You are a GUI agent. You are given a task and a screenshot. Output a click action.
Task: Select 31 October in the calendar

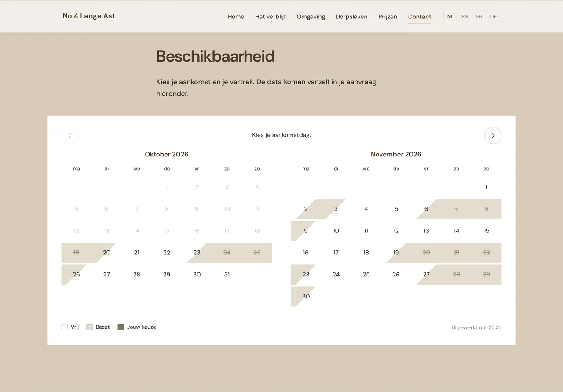click(x=227, y=274)
